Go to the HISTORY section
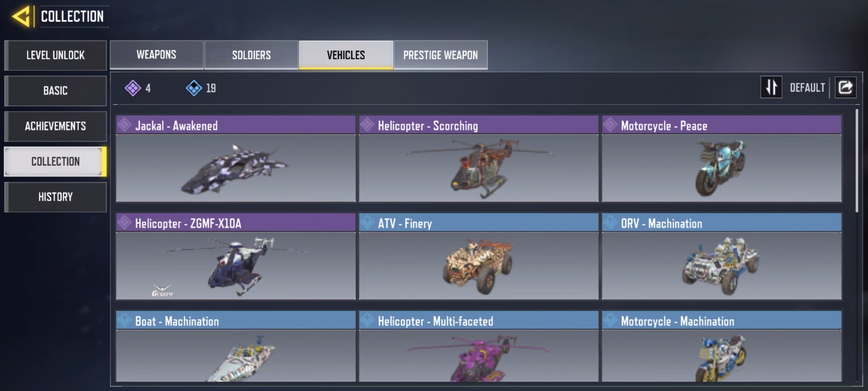 (x=55, y=197)
